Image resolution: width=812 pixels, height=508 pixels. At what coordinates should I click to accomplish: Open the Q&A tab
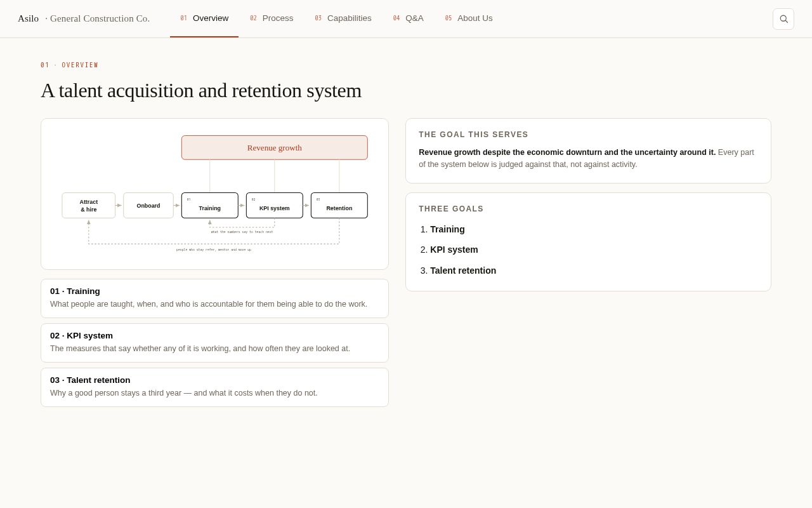[x=409, y=18]
